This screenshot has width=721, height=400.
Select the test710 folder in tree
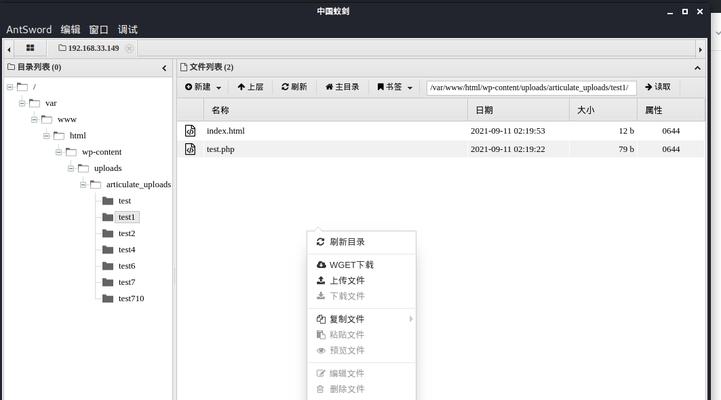click(131, 298)
